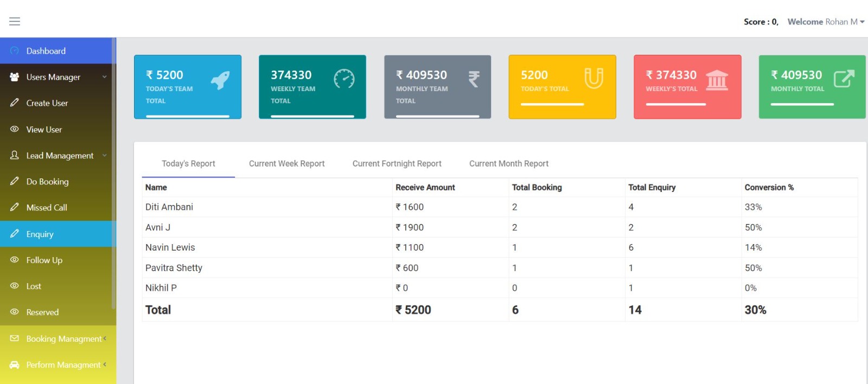The image size is (868, 384).
Task: Expand the Lead Management section
Action: (x=105, y=156)
